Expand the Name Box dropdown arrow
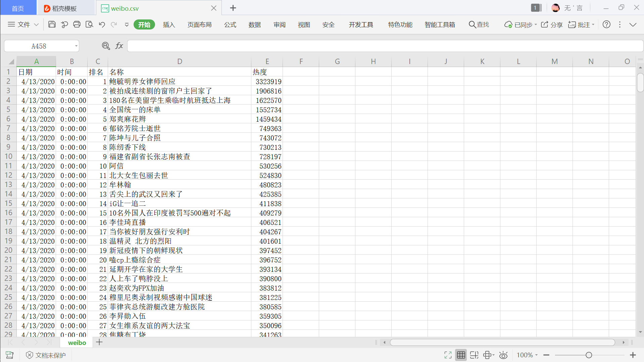Viewport: 644px width, 362px height. [x=76, y=46]
